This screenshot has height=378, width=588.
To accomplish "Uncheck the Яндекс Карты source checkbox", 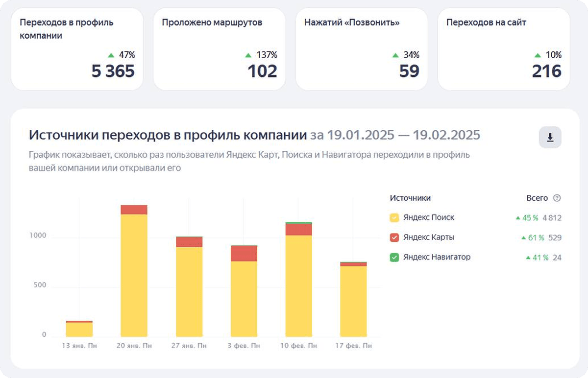I will pos(394,237).
